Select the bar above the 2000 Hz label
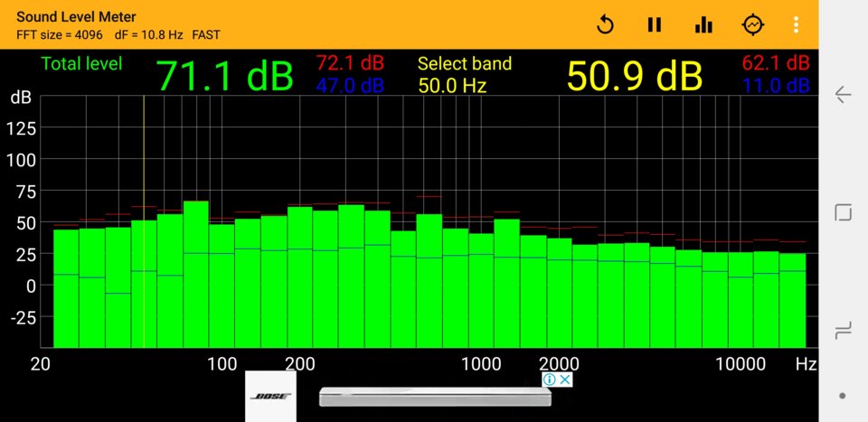 pos(559,293)
